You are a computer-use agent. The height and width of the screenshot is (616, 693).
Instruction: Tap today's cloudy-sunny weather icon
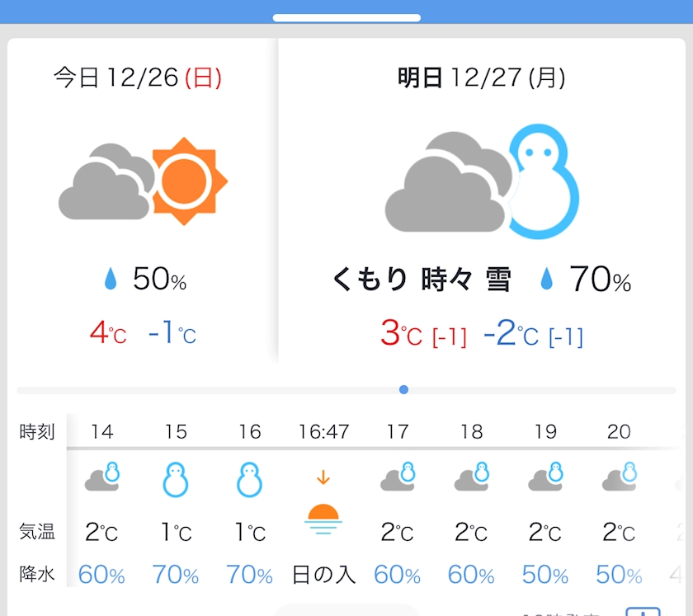(x=143, y=181)
